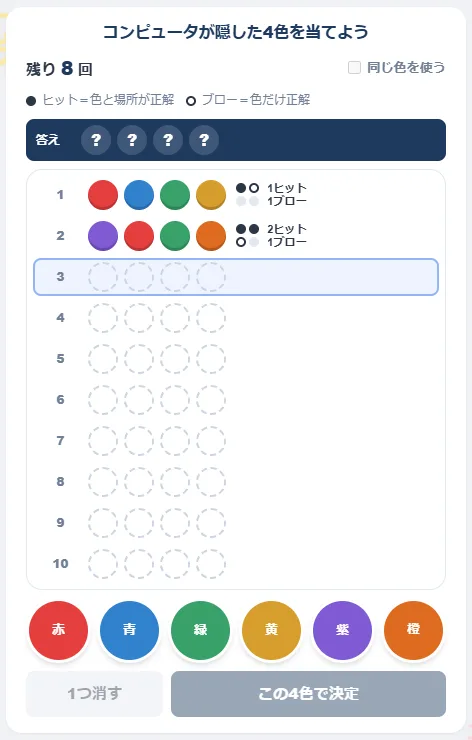Click the first empty slot in row 10

103,563
